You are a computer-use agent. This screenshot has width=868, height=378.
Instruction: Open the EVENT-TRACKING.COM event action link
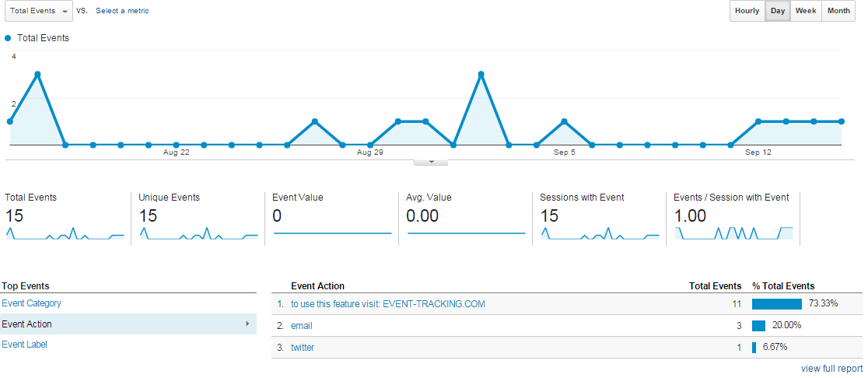click(387, 304)
